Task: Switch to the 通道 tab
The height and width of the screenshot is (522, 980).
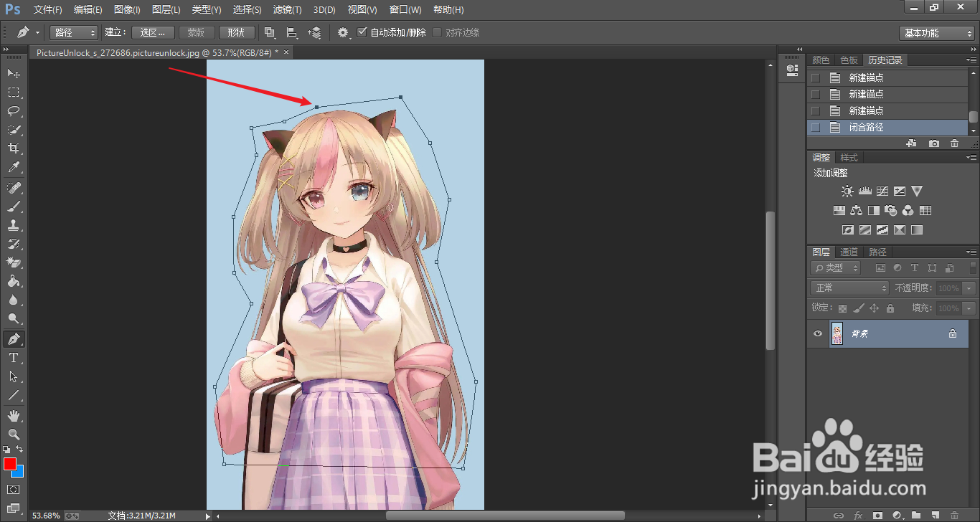Action: coord(849,252)
